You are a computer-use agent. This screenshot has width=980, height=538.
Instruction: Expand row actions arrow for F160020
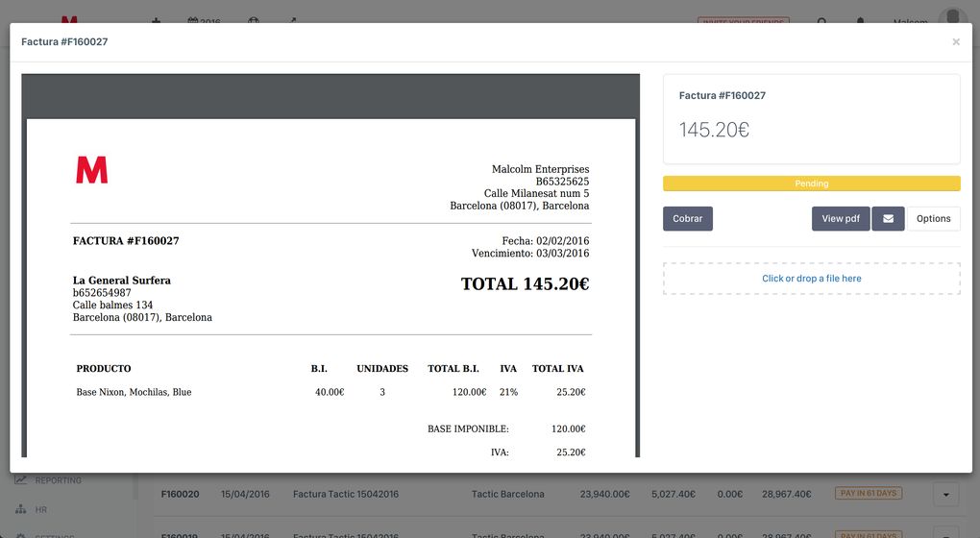tap(946, 494)
